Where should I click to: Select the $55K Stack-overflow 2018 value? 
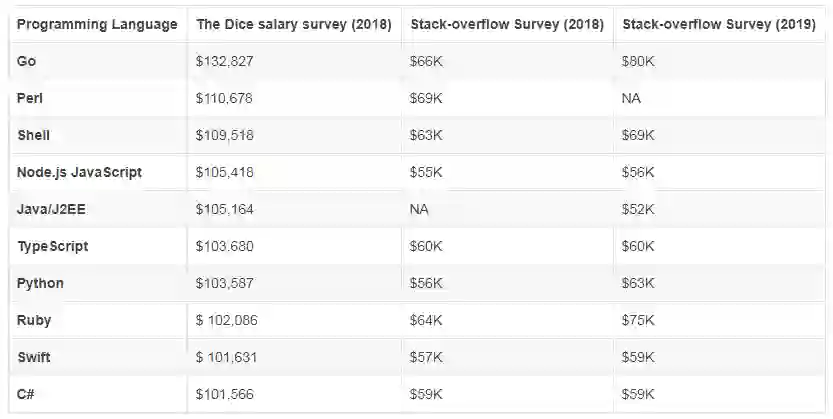click(426, 172)
